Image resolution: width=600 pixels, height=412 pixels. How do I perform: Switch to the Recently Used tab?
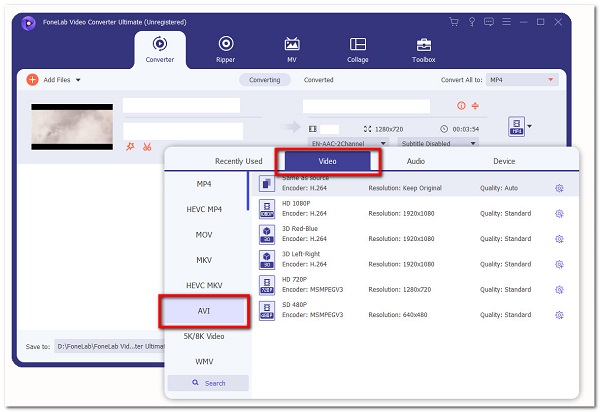pos(238,161)
